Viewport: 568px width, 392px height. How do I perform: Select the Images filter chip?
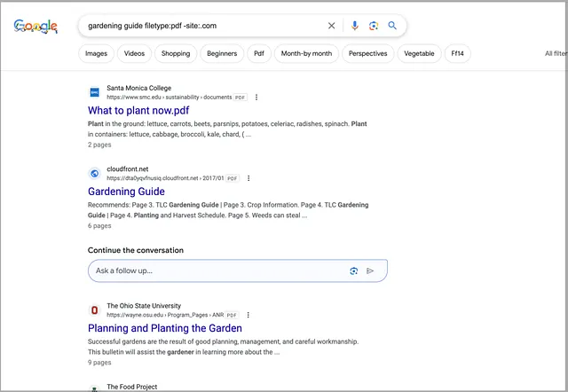pos(97,53)
